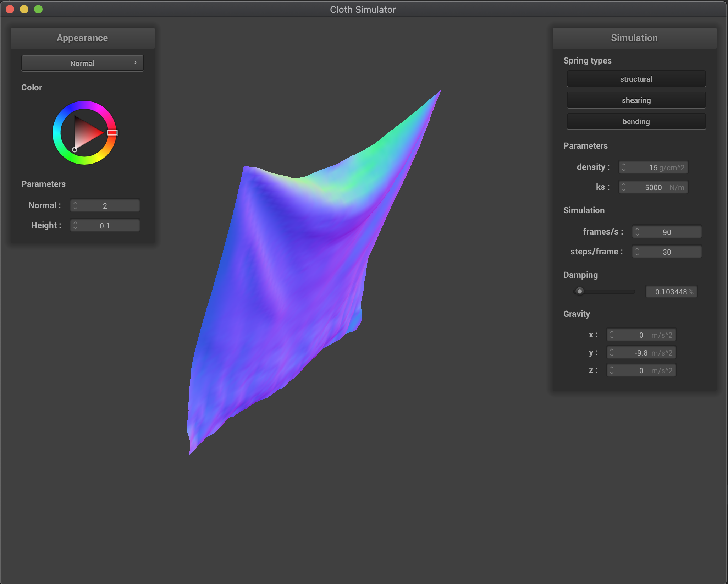Toggle the bending spring type button
This screenshot has width=728, height=584.
tap(636, 121)
